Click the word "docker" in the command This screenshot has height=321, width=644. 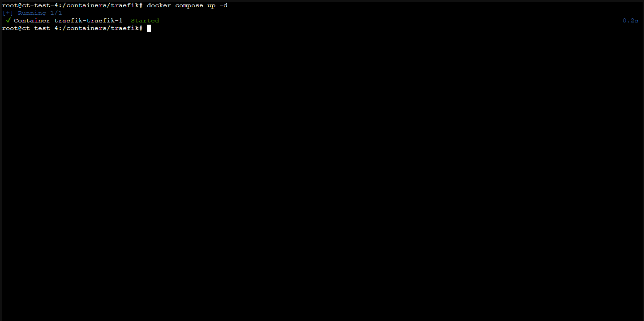click(159, 5)
